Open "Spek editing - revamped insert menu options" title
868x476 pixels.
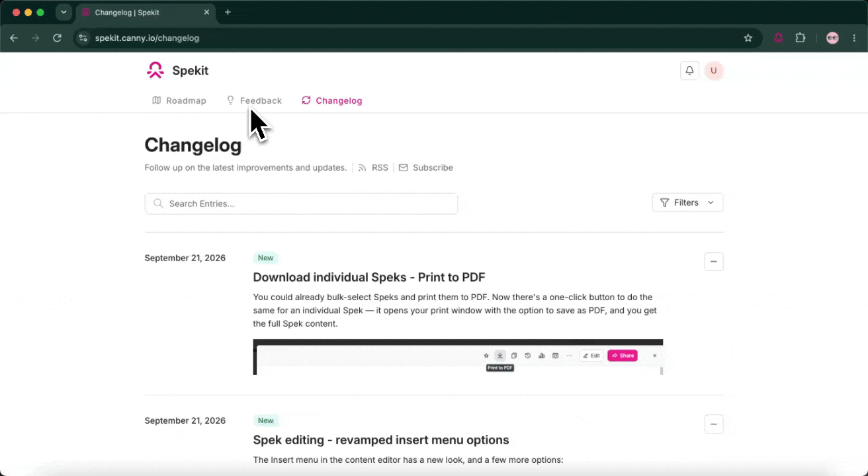tap(381, 440)
